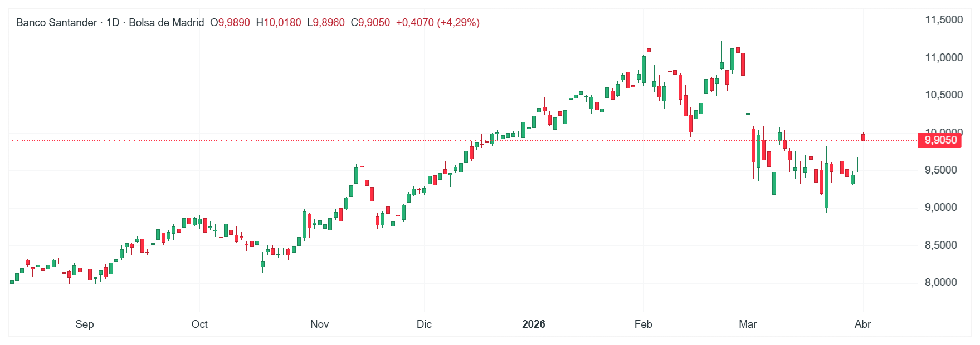Click the open value O9,9890
This screenshot has width=980, height=345.
click(x=230, y=23)
